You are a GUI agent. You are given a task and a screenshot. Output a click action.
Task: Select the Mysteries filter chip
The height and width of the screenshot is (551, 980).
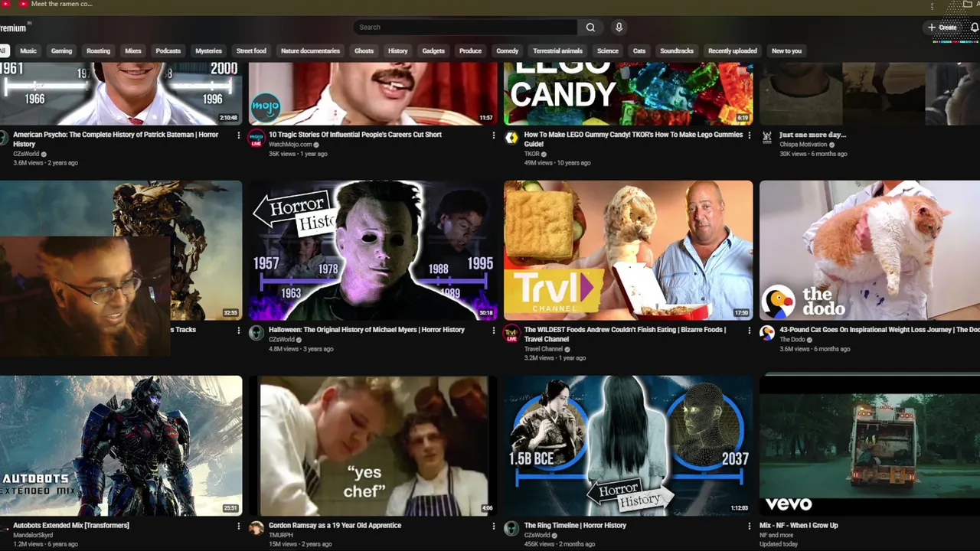(x=208, y=51)
